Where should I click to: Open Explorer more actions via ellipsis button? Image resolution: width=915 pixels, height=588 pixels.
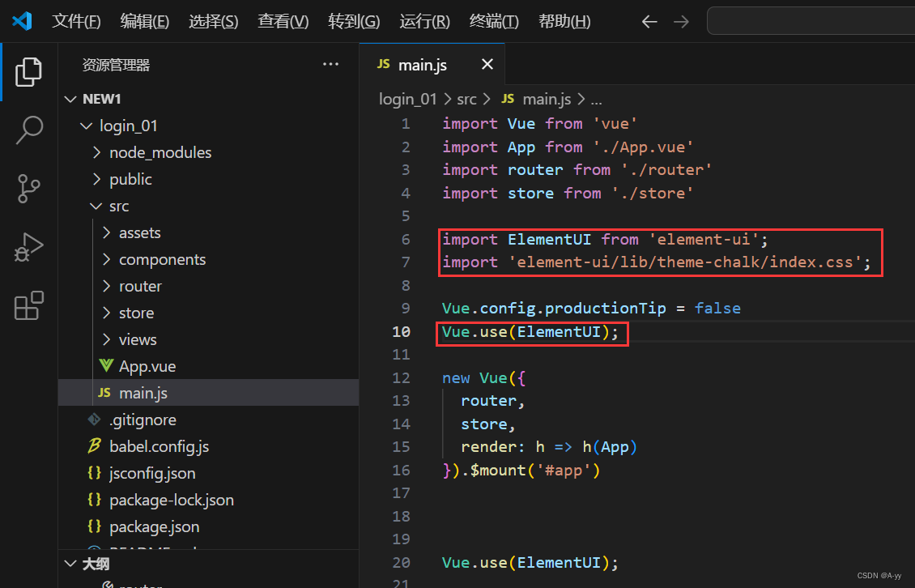coord(330,64)
